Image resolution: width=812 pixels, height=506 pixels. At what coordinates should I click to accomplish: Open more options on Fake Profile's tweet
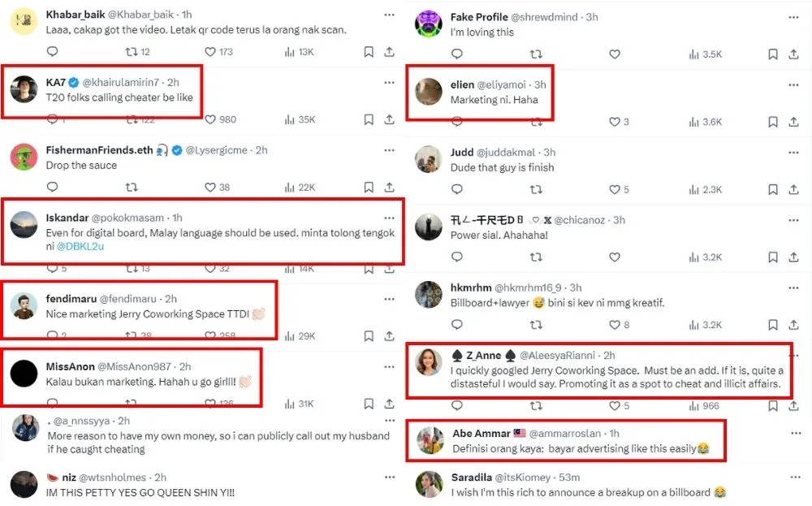794,16
